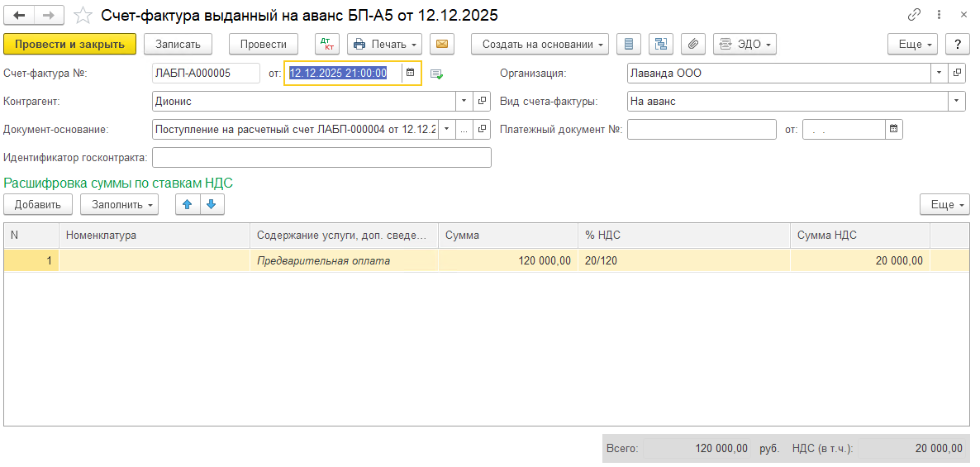The height and width of the screenshot is (467, 980).
Task: Choose Документ-основание via ellipsis button
Action: (464, 129)
